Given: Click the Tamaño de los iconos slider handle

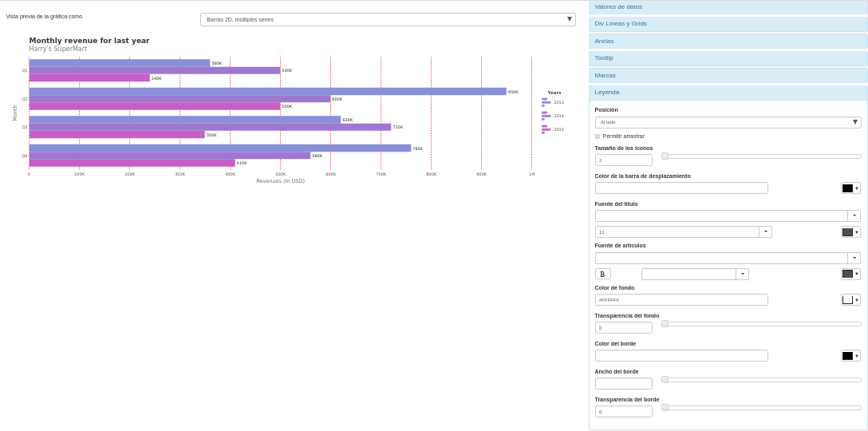Looking at the screenshot, I should click(x=665, y=156).
